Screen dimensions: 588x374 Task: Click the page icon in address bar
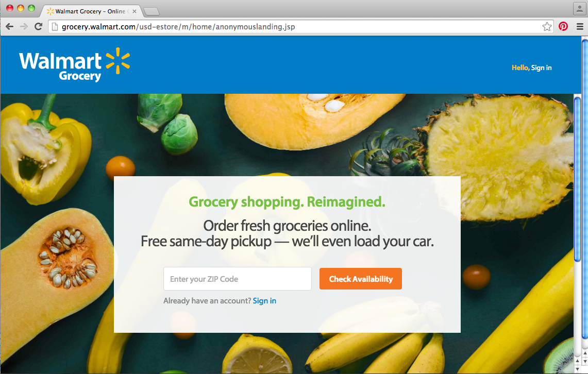click(x=55, y=27)
